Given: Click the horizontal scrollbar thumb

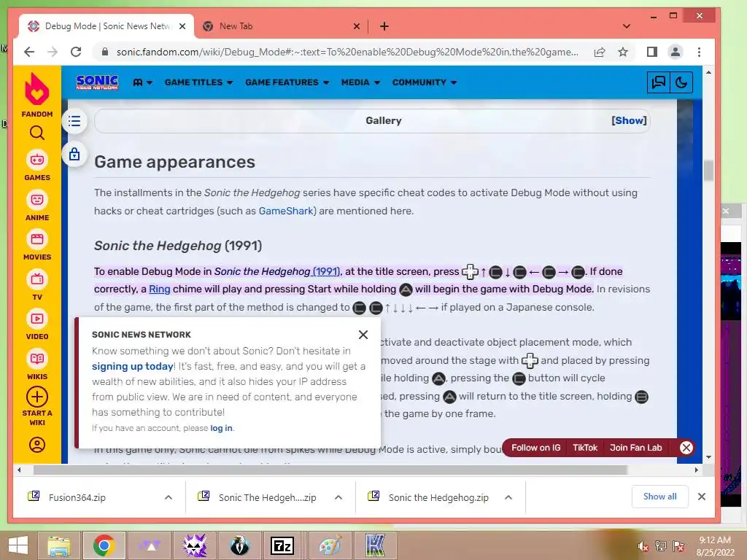Looking at the screenshot, I should 330,470.
